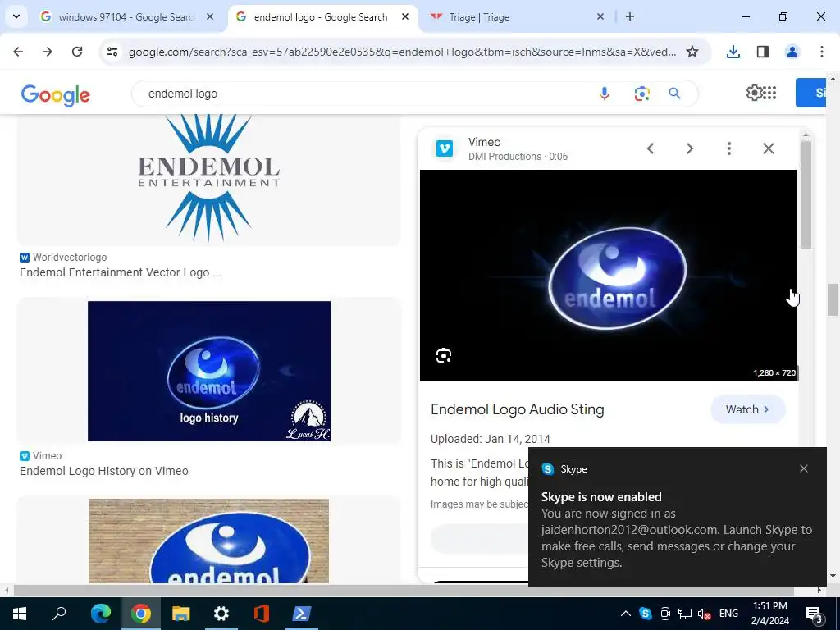Open preview panel more options menu
840x630 pixels.
(x=729, y=148)
